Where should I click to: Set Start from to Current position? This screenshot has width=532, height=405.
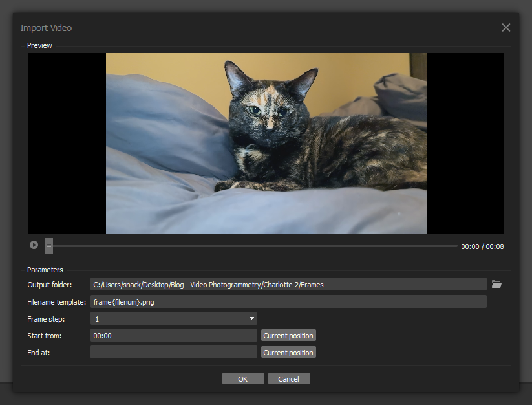288,336
